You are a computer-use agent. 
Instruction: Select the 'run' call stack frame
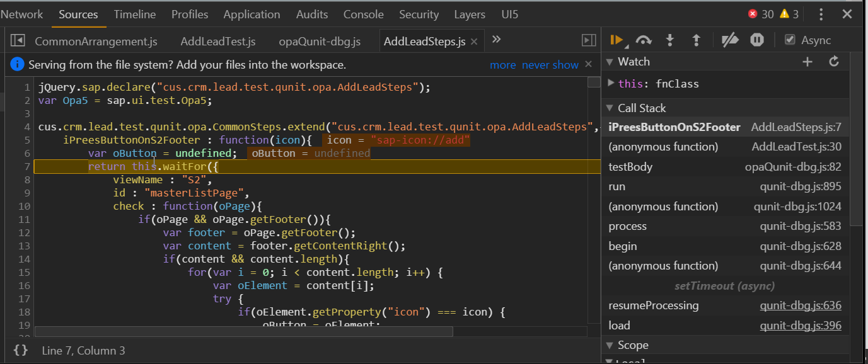pos(725,186)
